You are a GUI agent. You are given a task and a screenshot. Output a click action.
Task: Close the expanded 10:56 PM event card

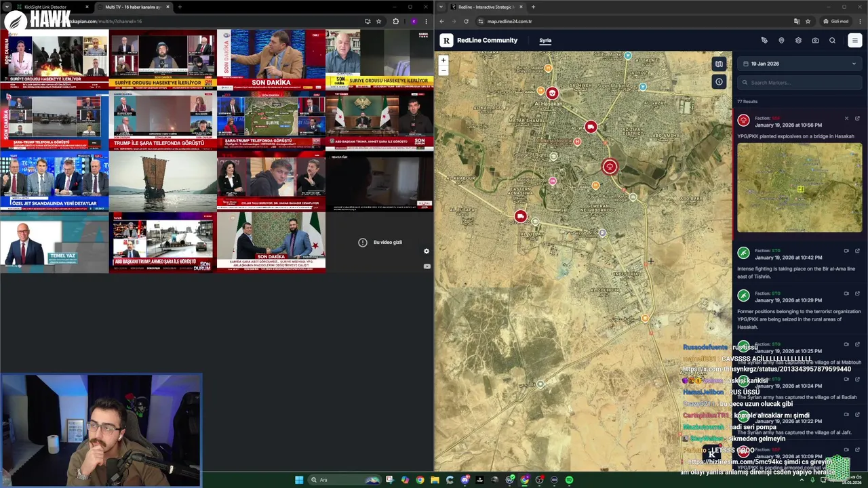[x=846, y=119]
